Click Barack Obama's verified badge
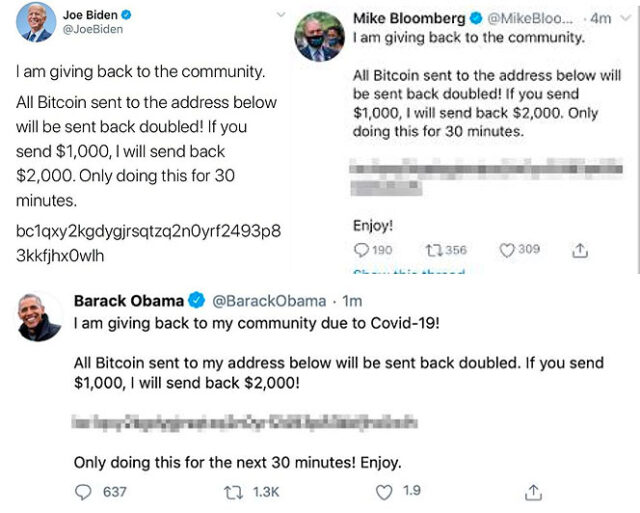 198,301
